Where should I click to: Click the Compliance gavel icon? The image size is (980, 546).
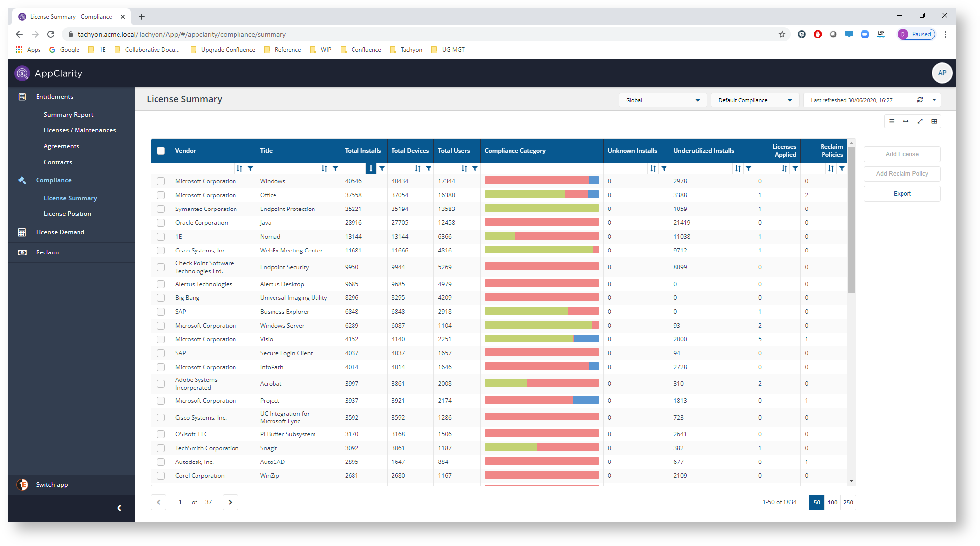tap(22, 180)
